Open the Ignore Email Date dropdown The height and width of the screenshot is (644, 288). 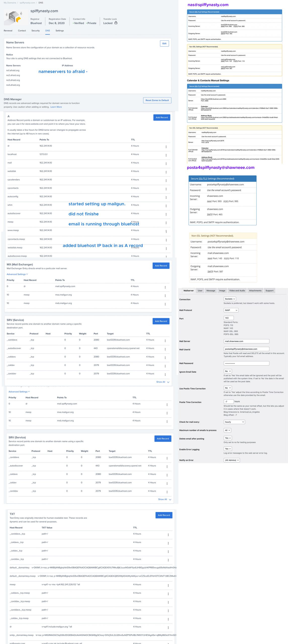coord(228,371)
